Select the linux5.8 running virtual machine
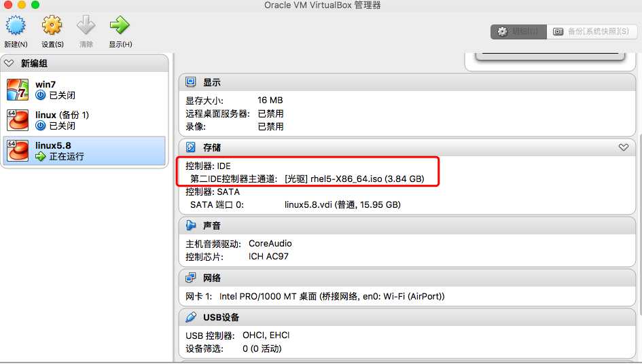Screen dimensions: 642x364 (84, 151)
